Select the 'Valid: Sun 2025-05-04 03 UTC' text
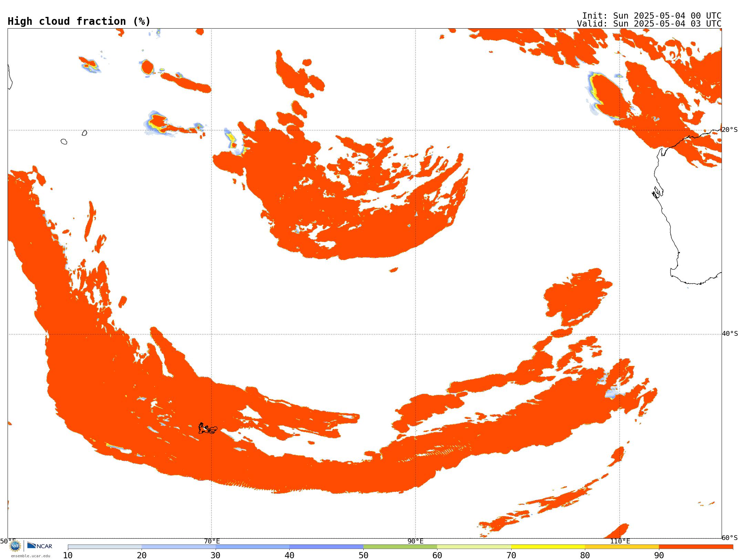Viewport: 744px width, 560px height. pyautogui.click(x=649, y=24)
